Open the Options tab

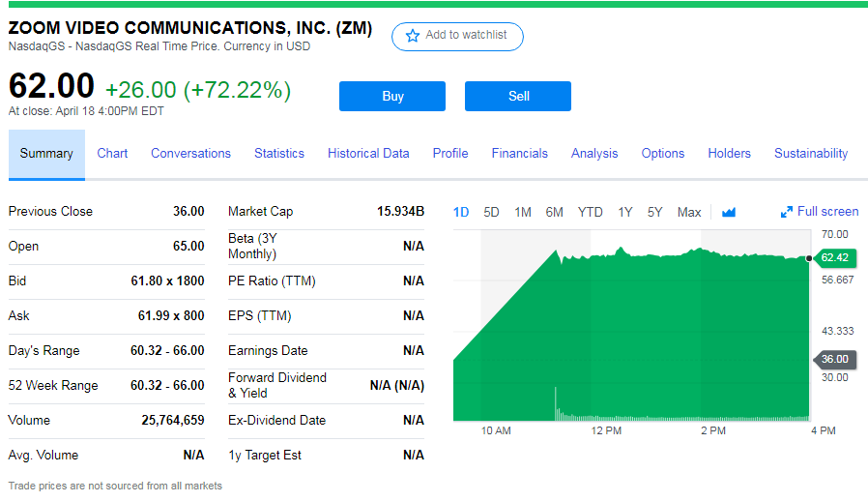tap(663, 154)
